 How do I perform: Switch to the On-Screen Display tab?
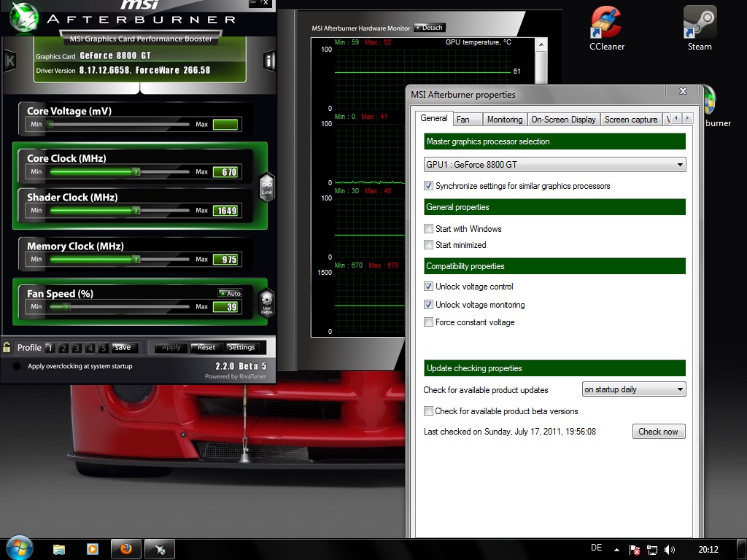tap(563, 120)
